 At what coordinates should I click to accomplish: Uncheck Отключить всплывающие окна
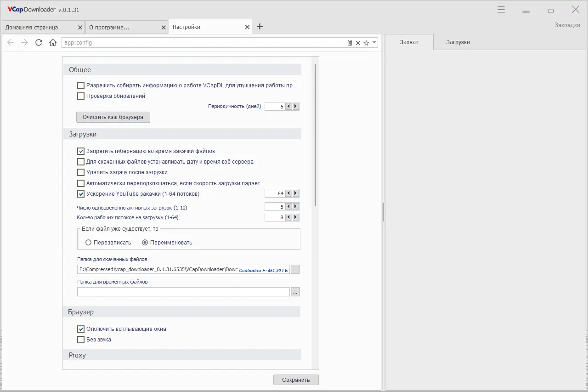[x=81, y=329]
